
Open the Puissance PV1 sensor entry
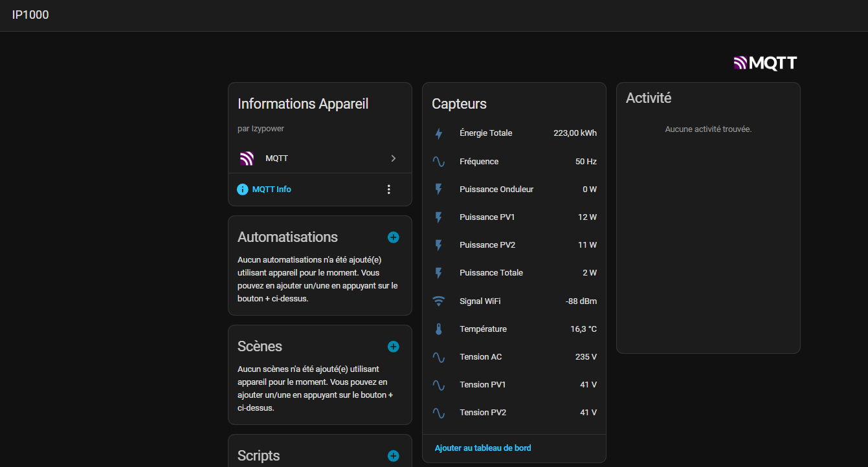(x=487, y=217)
